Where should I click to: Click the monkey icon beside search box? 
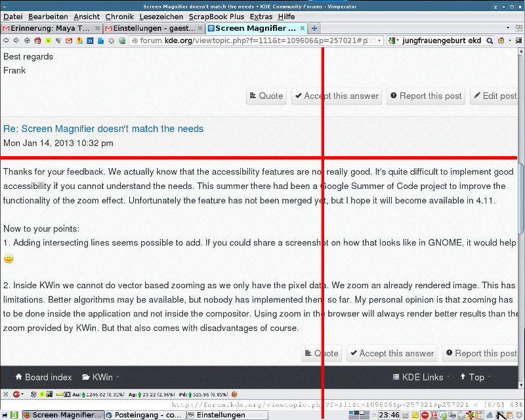tap(501, 41)
